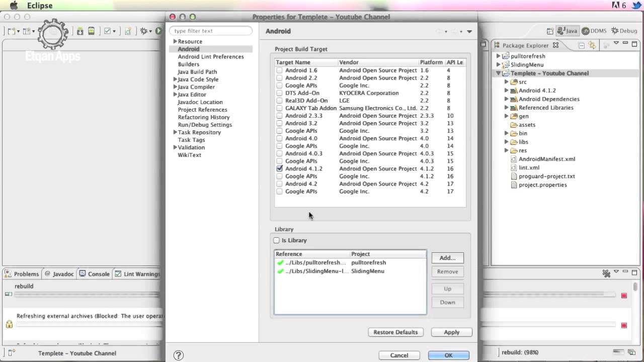Click the type filter text field

[211, 31]
